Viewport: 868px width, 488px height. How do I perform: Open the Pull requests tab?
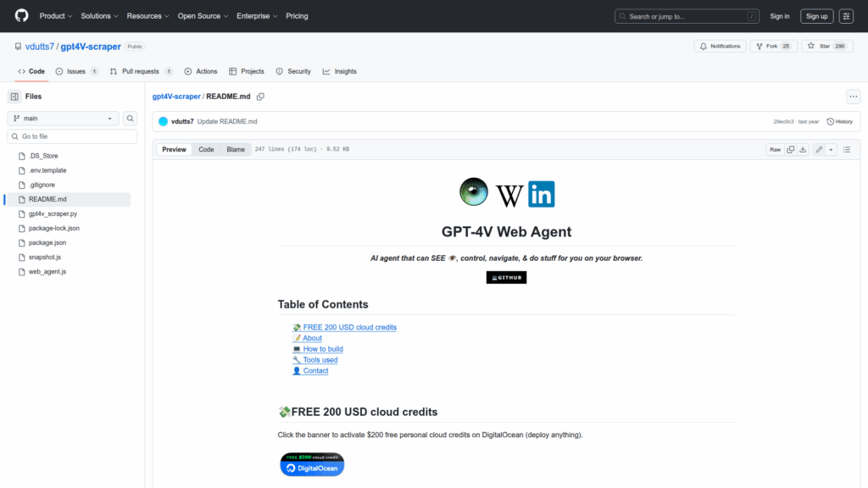point(142,71)
